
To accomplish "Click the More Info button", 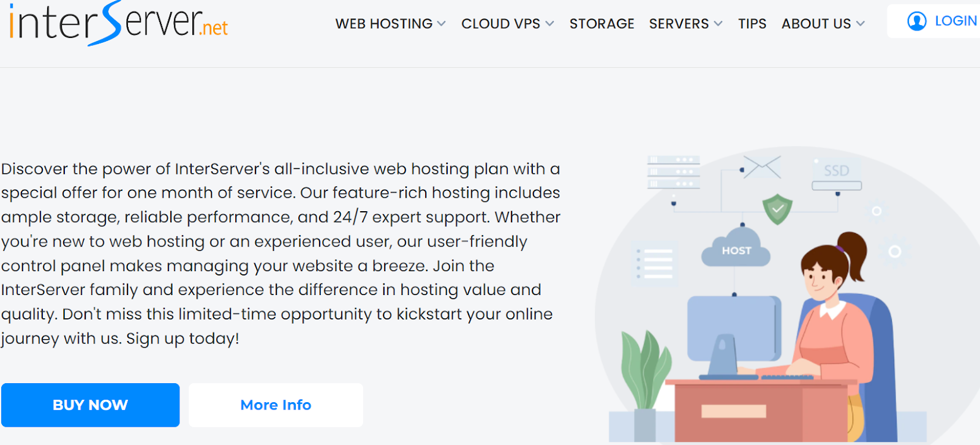I will 276,405.
